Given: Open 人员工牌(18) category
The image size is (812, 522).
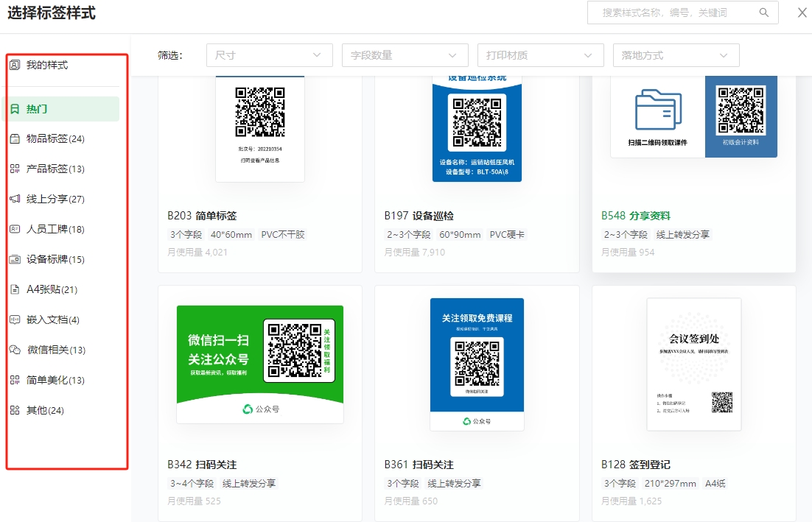Looking at the screenshot, I should (55, 229).
